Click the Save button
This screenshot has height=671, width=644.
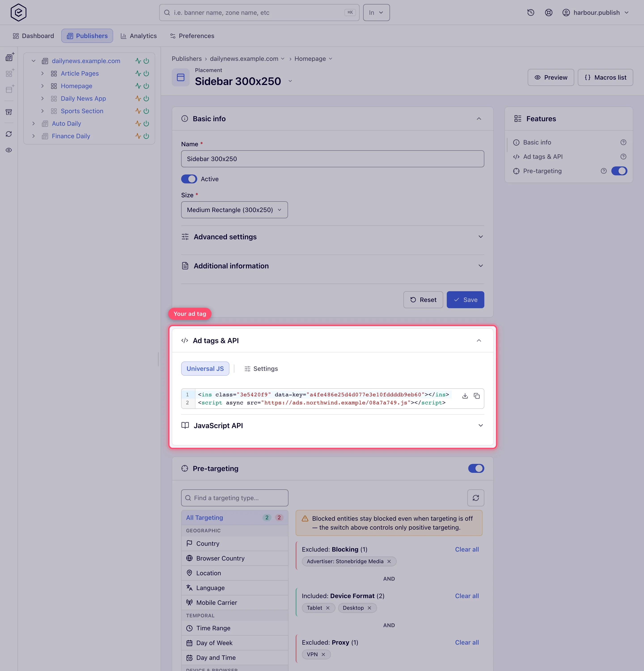click(465, 300)
